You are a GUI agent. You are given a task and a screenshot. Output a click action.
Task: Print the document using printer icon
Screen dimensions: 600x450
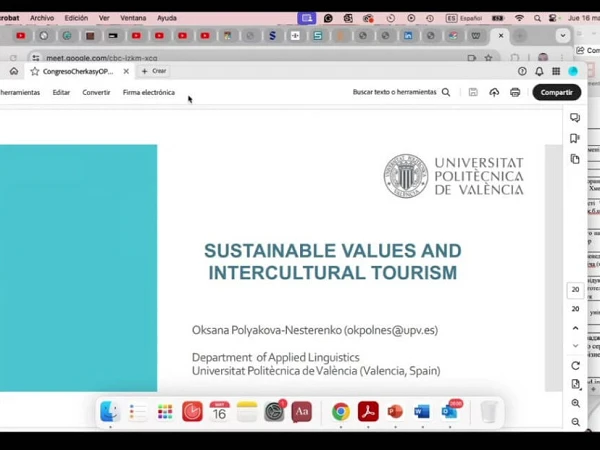click(515, 92)
